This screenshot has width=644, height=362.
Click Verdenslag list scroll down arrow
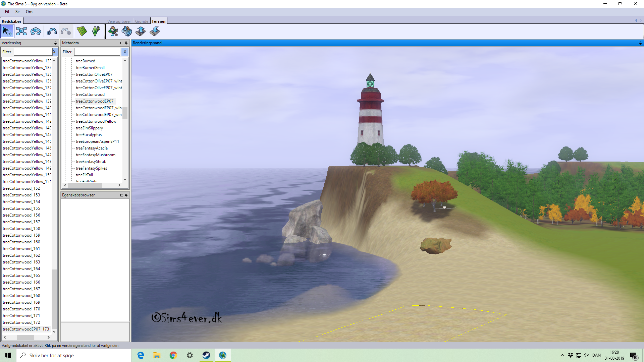click(x=54, y=331)
